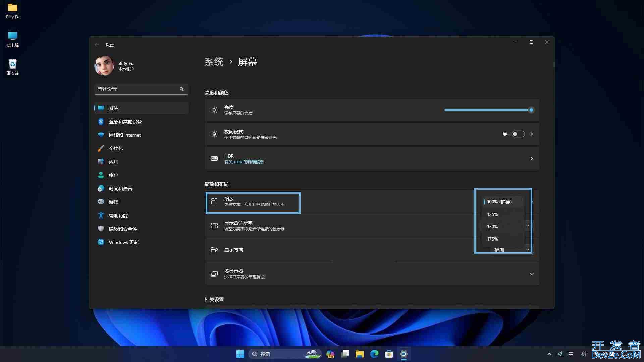This screenshot has height=362, width=644.
Task: Open Microsoft Store from taskbar
Action: click(389, 354)
